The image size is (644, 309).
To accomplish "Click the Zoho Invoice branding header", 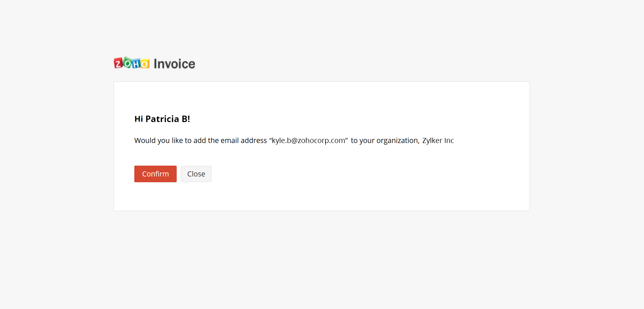I will pyautogui.click(x=154, y=63).
